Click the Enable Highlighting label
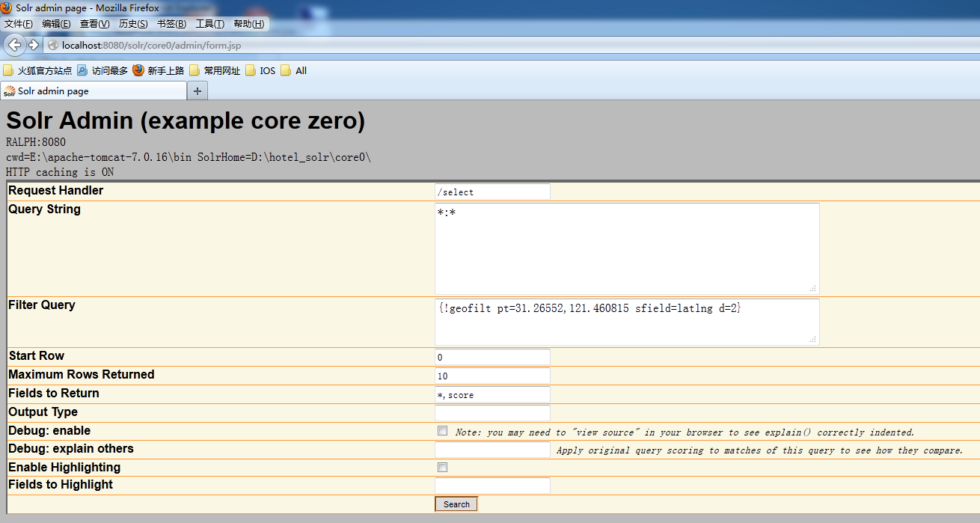The width and height of the screenshot is (980, 523). tap(64, 468)
